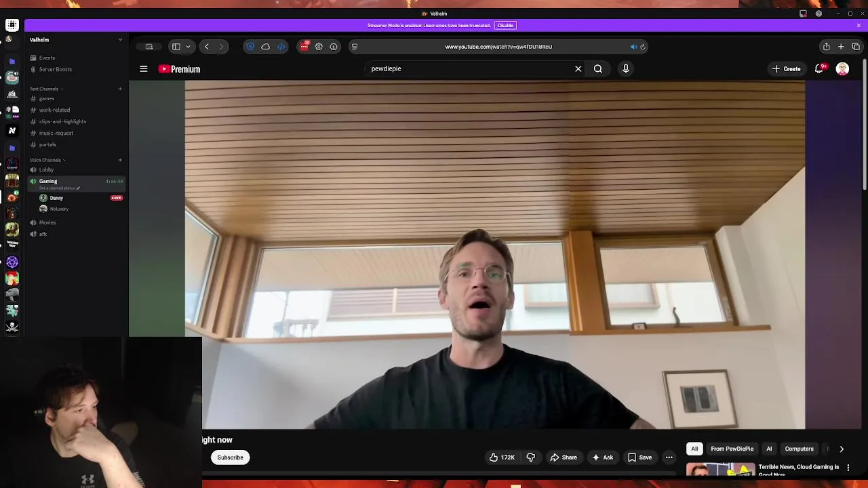Expand the Valheim server dropdown

point(120,39)
